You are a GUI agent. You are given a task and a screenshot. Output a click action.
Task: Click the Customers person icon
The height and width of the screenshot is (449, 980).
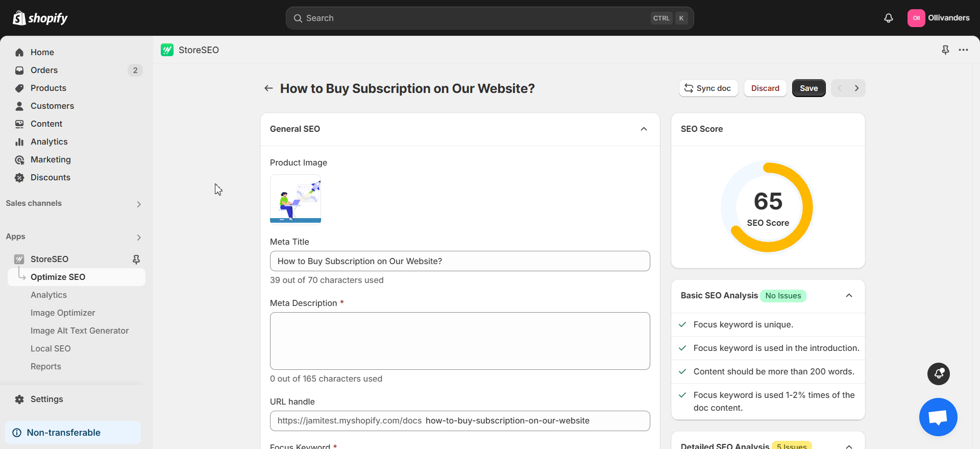[x=19, y=106]
